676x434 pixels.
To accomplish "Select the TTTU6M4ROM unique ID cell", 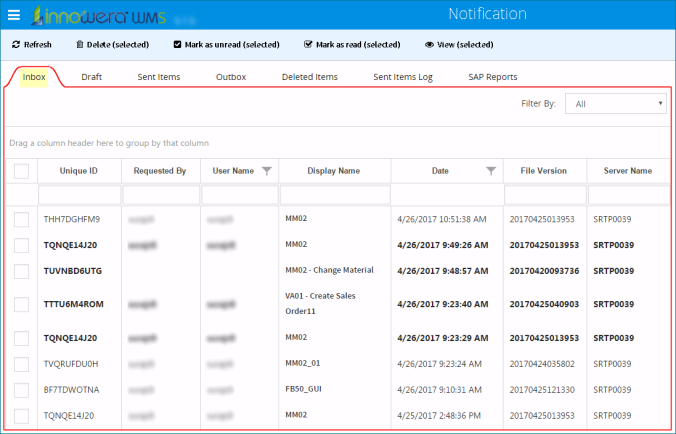I will click(x=74, y=304).
